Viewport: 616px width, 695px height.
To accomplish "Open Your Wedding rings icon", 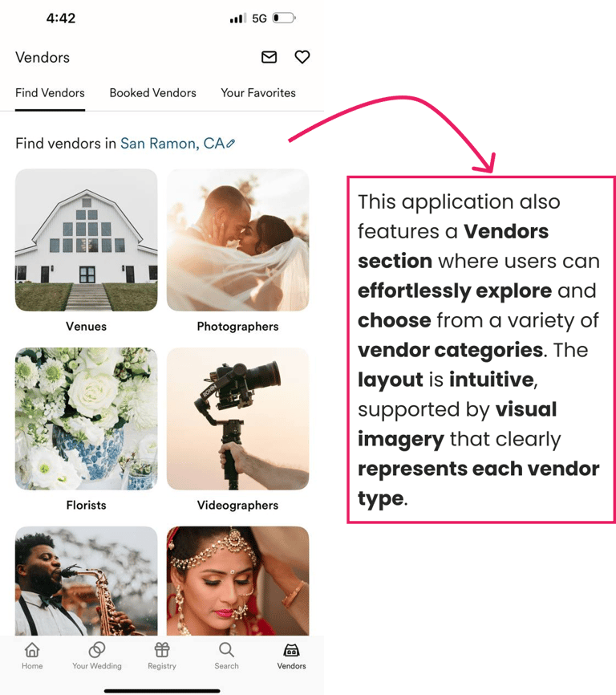I will click(x=96, y=650).
